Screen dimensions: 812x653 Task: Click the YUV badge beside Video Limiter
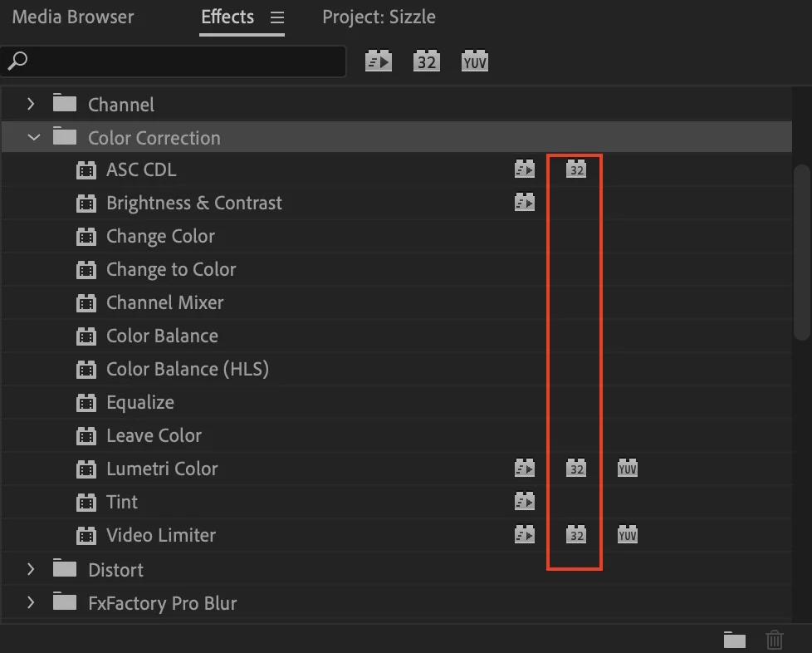(x=627, y=534)
